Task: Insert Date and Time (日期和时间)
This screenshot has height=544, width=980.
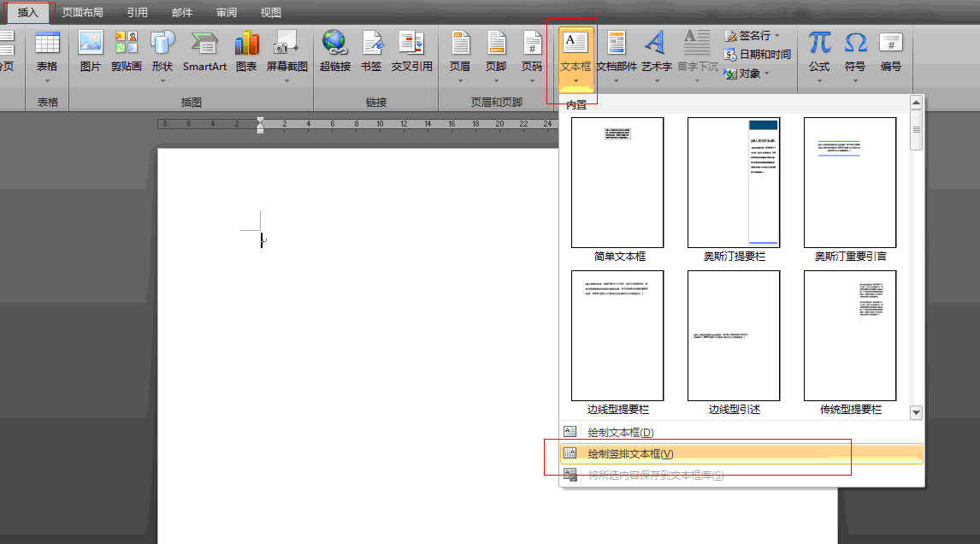Action: pos(757,55)
